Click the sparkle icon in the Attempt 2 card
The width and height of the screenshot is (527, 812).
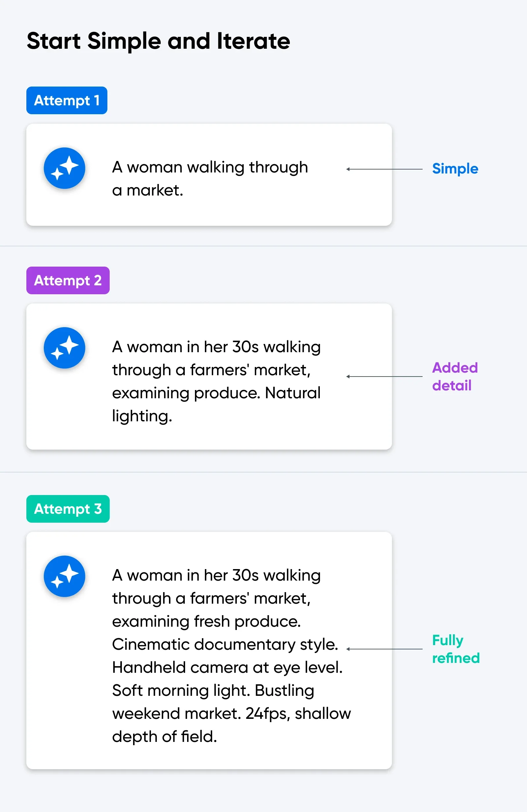click(65, 348)
